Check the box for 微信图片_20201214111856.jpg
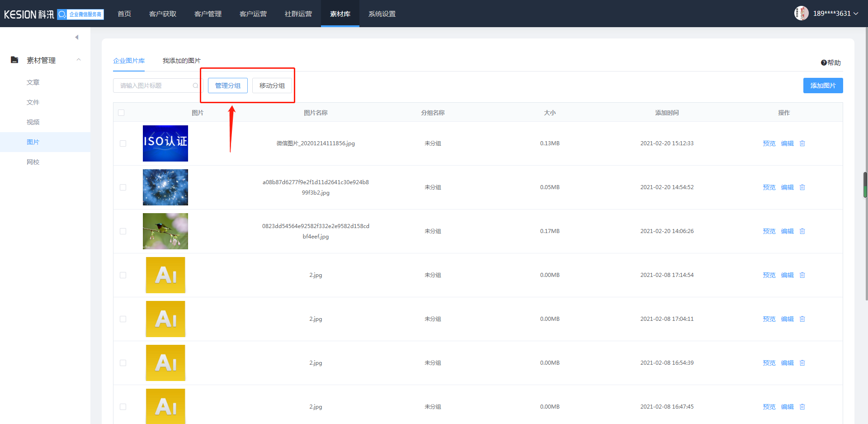 pos(123,143)
